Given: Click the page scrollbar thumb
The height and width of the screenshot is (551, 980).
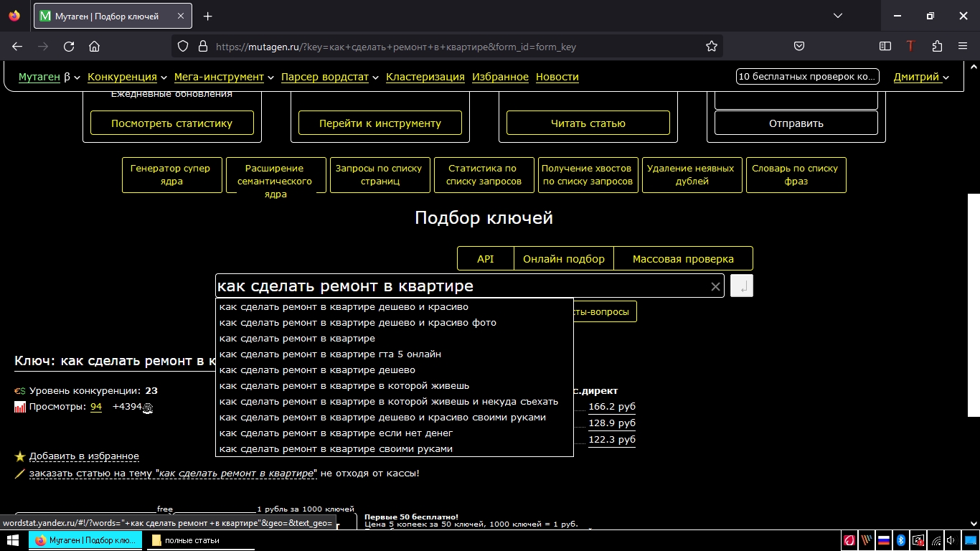Looking at the screenshot, I should tap(974, 305).
